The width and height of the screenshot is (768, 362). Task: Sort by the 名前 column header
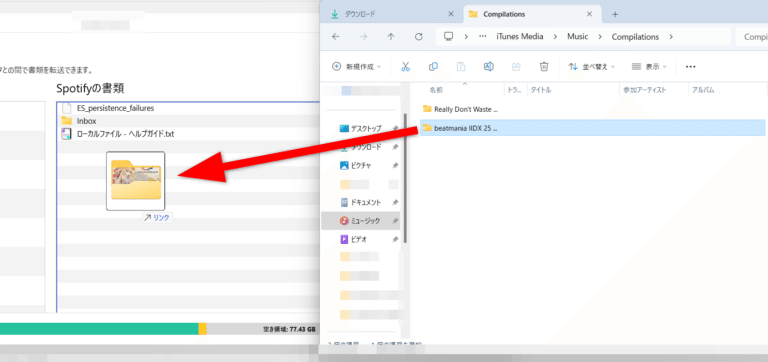pos(436,90)
